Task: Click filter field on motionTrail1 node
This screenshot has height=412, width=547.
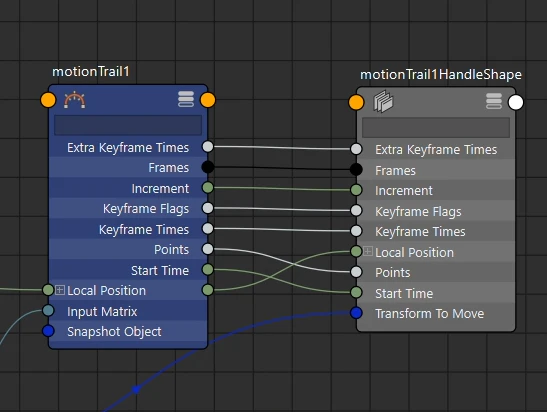Action: point(128,125)
